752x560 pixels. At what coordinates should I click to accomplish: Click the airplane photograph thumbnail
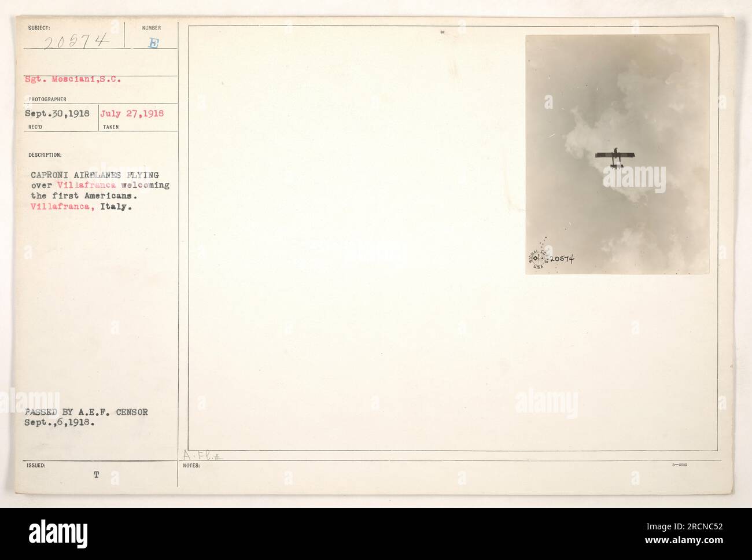point(617,154)
